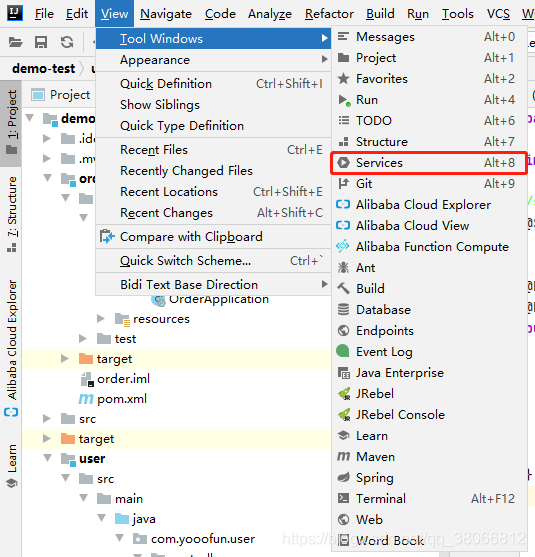Screen dimensions: 535x557
Task: Click the Endpoints globe icon
Action: tap(343, 330)
